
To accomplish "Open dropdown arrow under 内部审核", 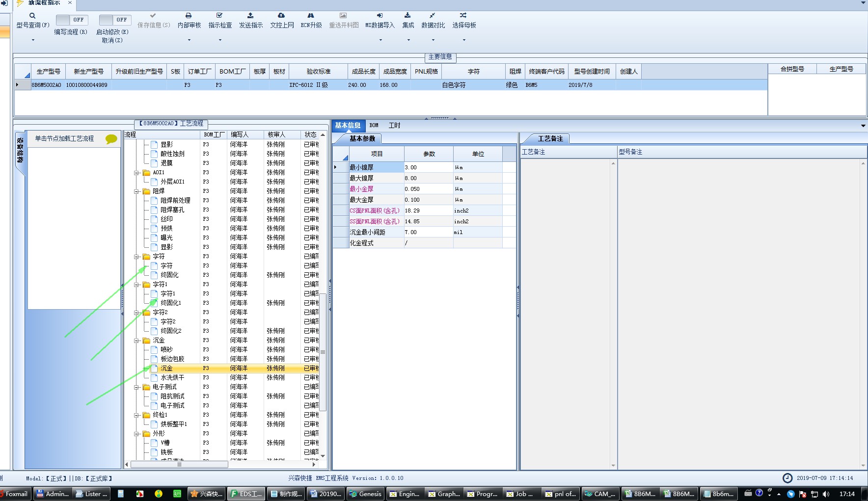I will click(189, 40).
